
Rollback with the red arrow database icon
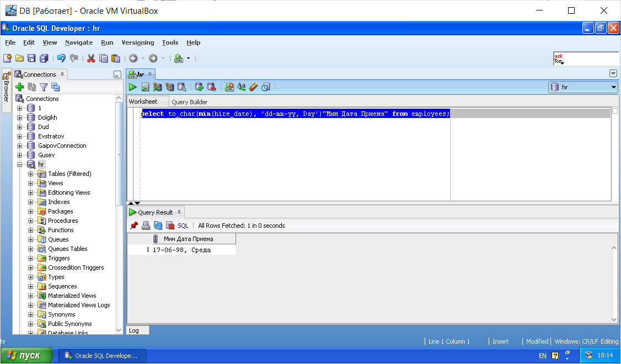pyautogui.click(x=211, y=87)
